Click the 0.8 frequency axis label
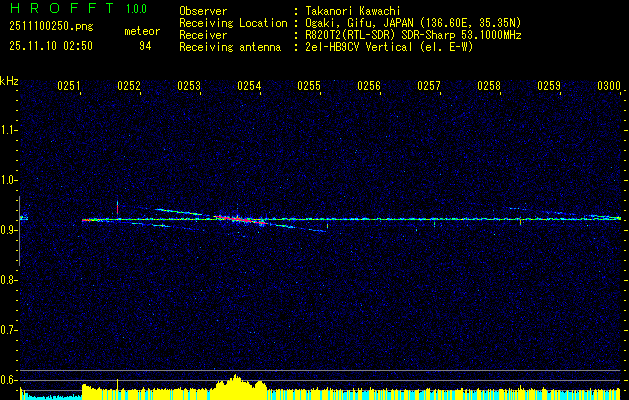 8,280
